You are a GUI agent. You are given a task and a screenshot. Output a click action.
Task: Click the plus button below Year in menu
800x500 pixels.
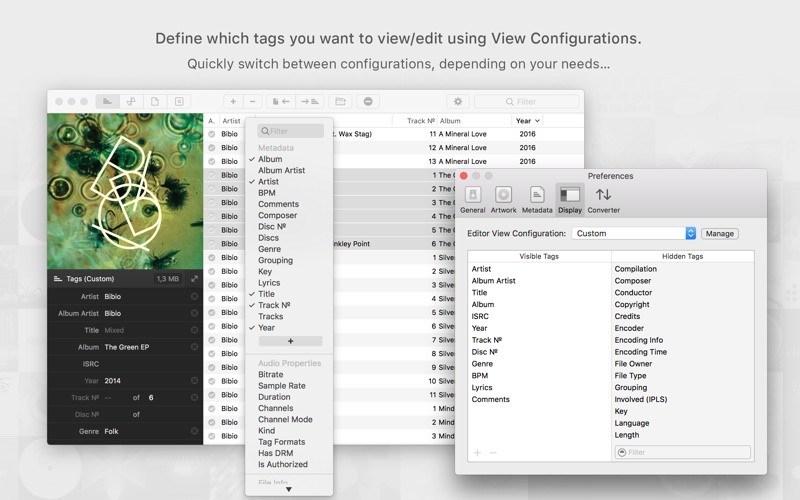pyautogui.click(x=290, y=341)
